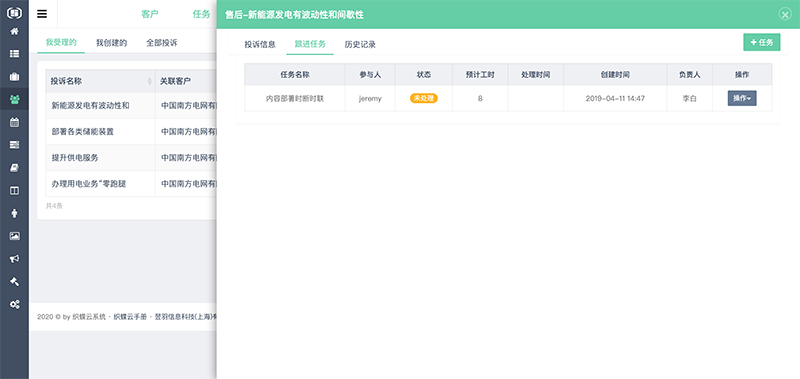Click the 织蝶云手册 footer link
The height and width of the screenshot is (379, 800).
[130, 317]
